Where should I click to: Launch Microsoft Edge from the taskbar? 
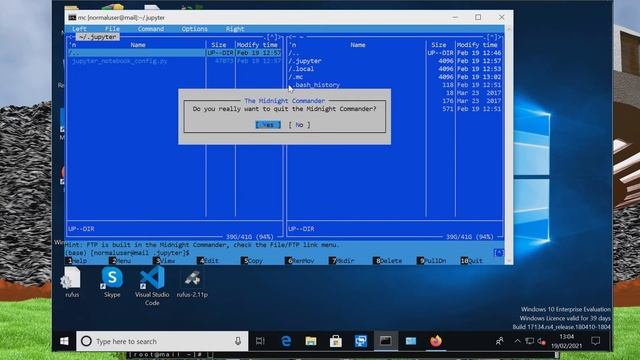click(x=286, y=341)
